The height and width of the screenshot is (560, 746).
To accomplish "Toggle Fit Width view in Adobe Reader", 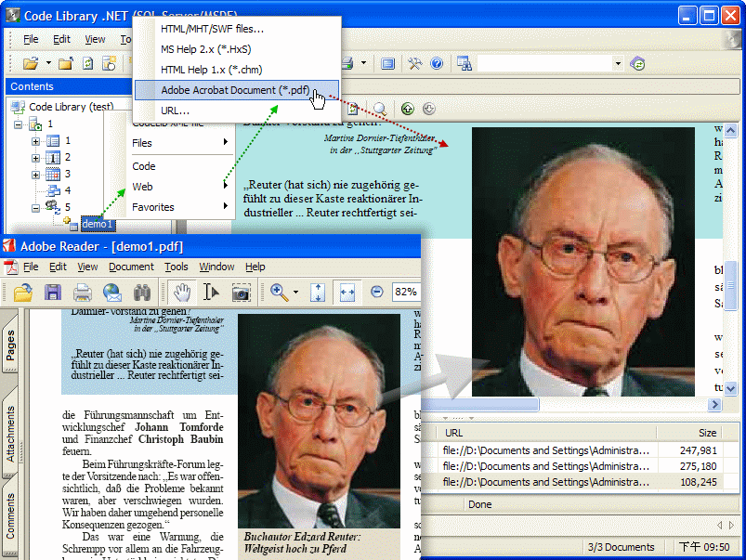I will [x=347, y=293].
